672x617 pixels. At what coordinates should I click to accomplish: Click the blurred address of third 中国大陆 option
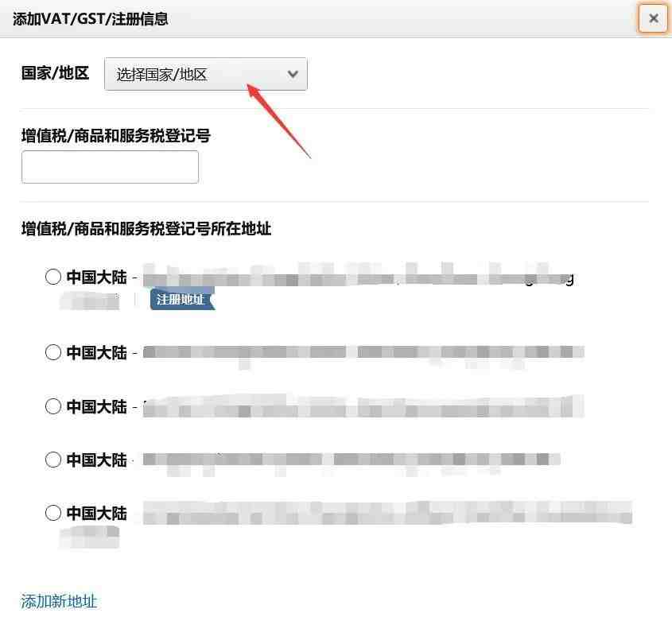pos(363,406)
